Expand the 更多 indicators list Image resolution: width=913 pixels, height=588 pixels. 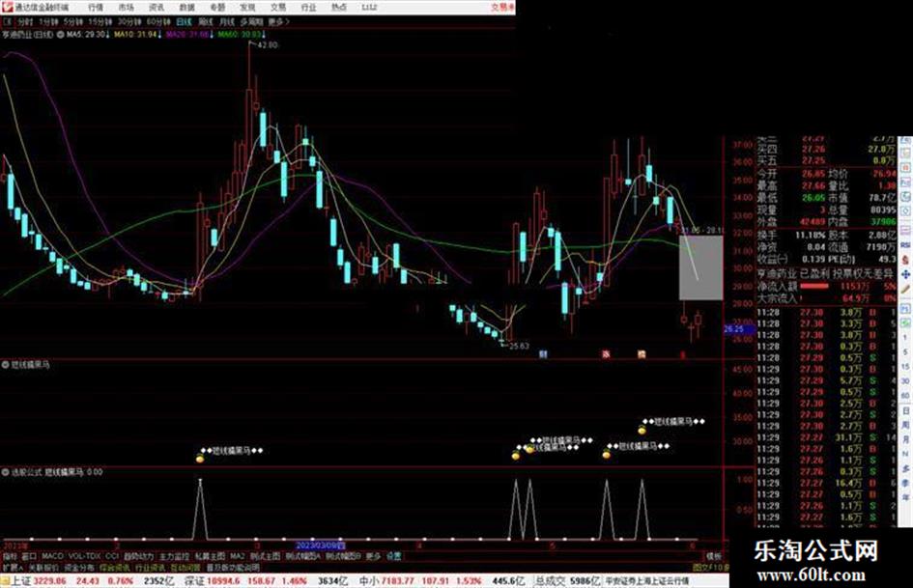(373, 556)
